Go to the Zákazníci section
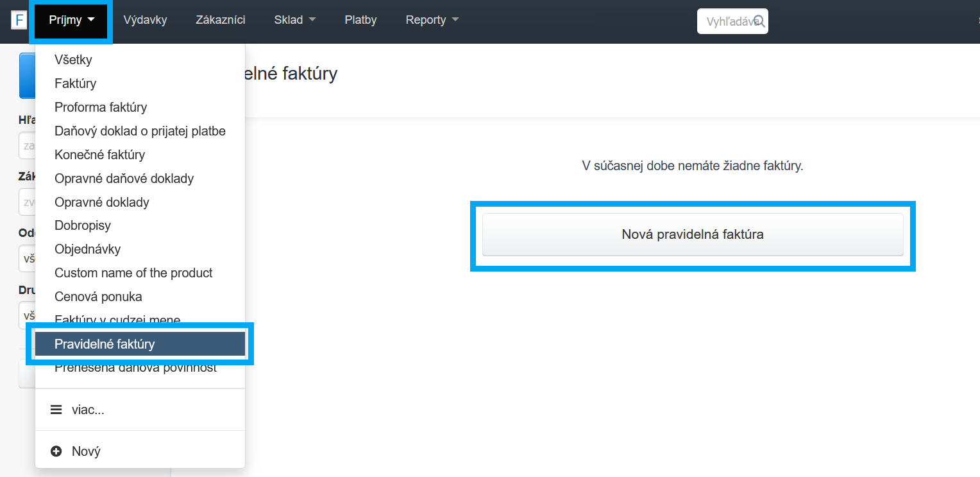This screenshot has height=477, width=980. click(x=221, y=20)
